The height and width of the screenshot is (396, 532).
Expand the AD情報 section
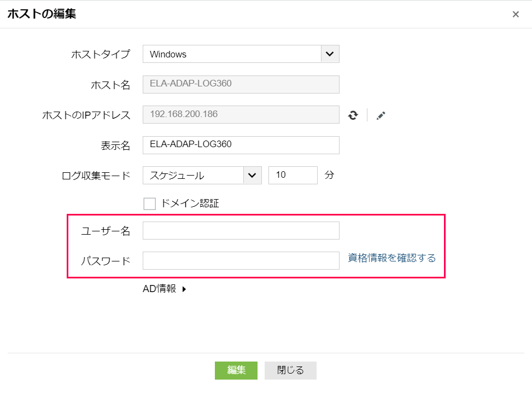(x=165, y=289)
